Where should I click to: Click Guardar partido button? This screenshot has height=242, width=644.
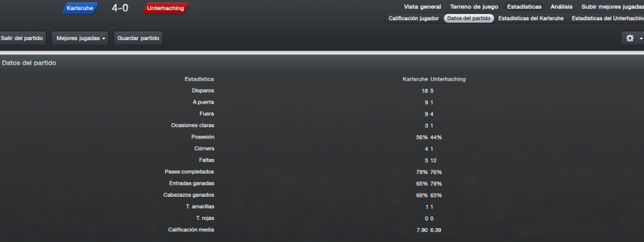138,38
